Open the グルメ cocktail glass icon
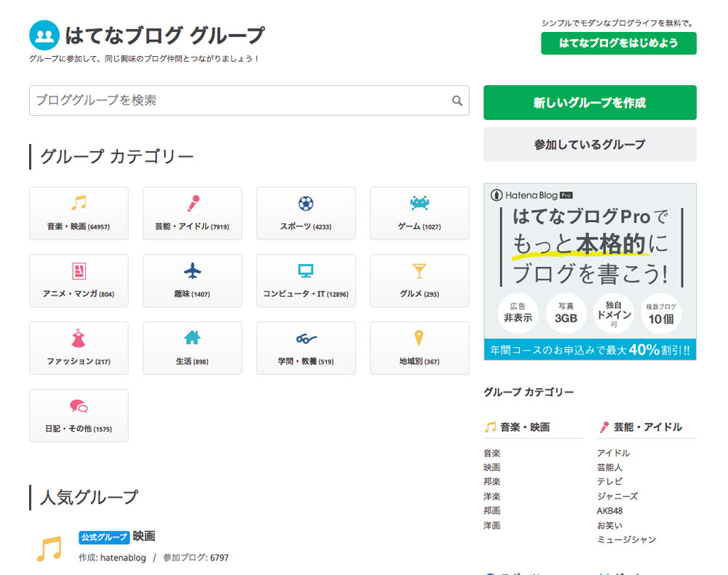728x575 pixels. (x=419, y=271)
